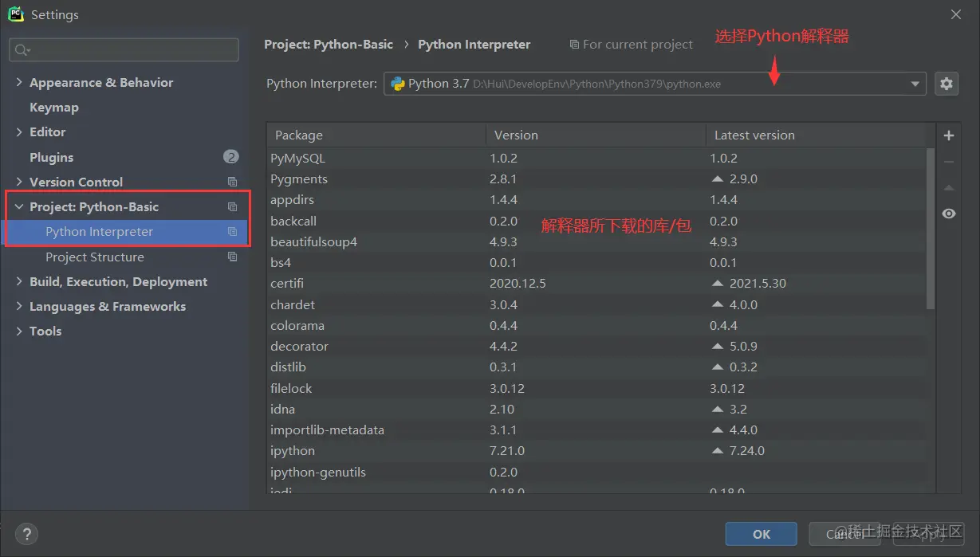Select Keymap in the settings tree
This screenshot has height=557, width=980.
[54, 107]
